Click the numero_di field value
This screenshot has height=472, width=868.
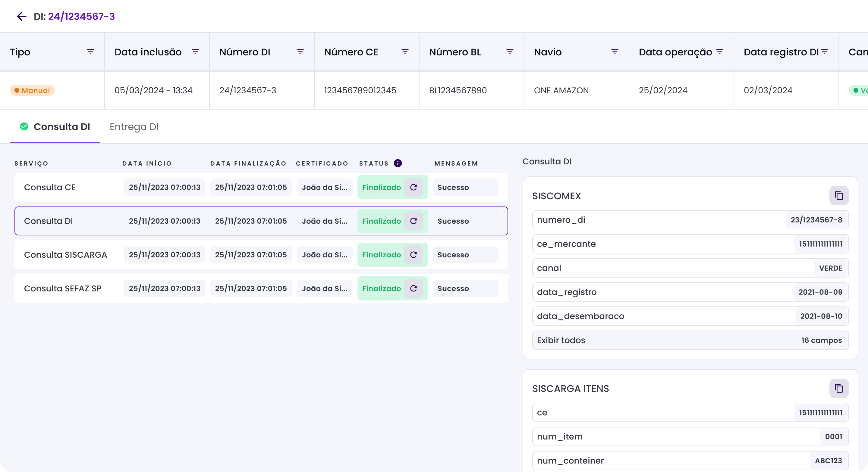(x=816, y=220)
